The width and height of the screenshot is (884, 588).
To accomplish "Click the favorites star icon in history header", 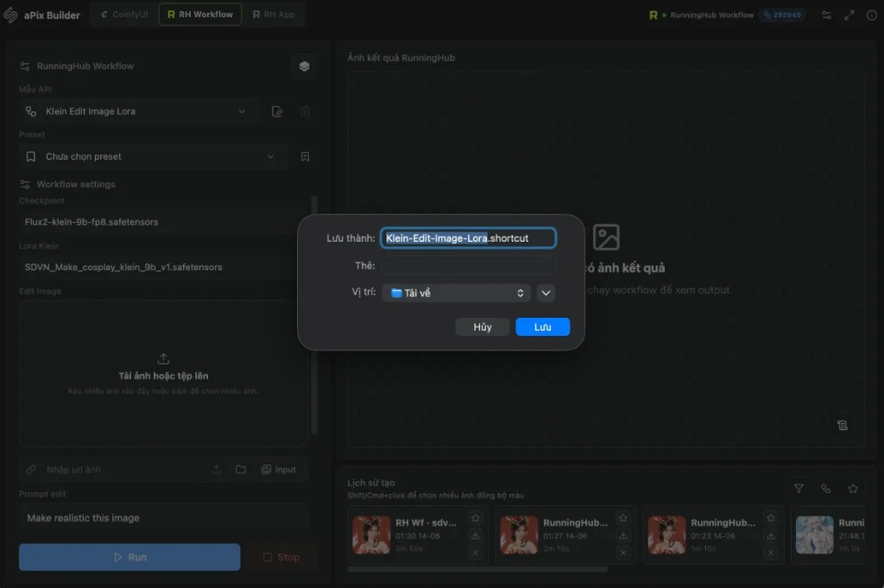I will coord(853,488).
